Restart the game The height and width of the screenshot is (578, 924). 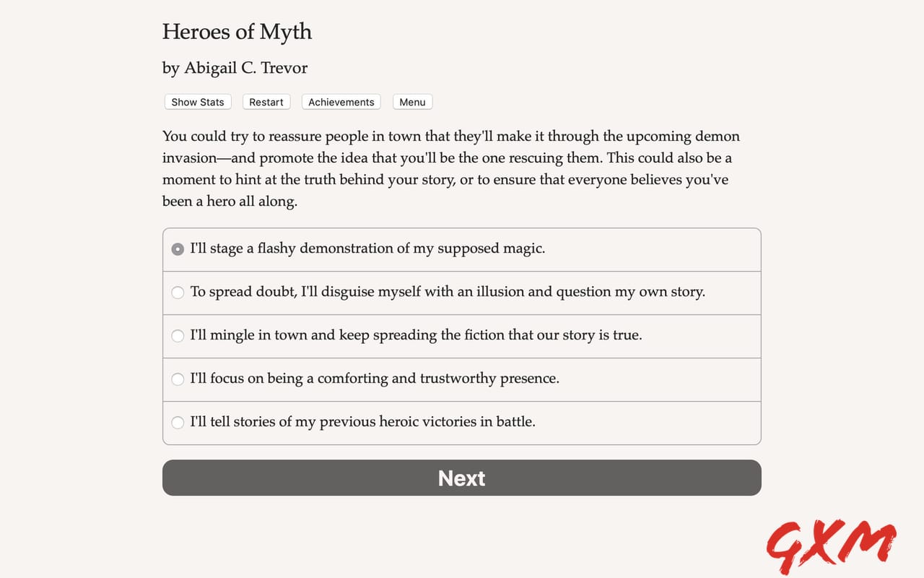(x=266, y=102)
